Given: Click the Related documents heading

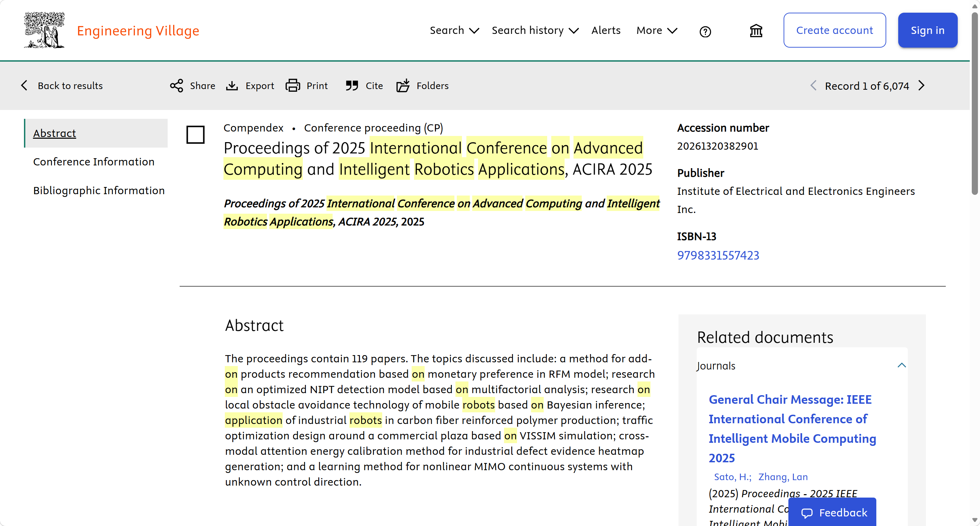Looking at the screenshot, I should click(x=765, y=338).
